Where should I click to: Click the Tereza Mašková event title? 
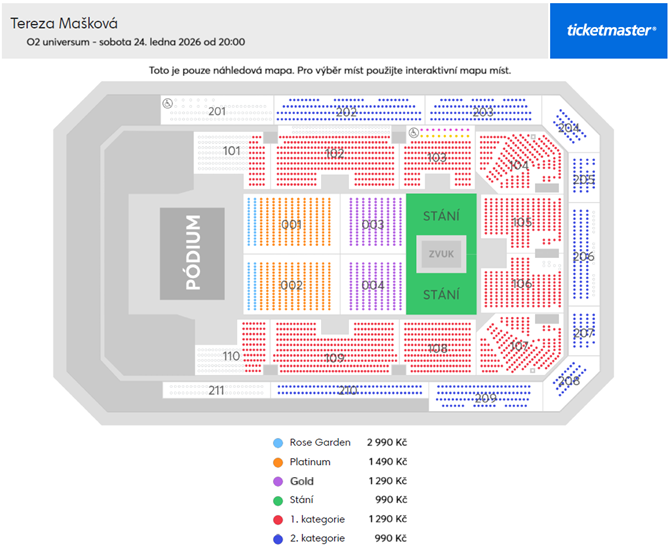(x=64, y=24)
